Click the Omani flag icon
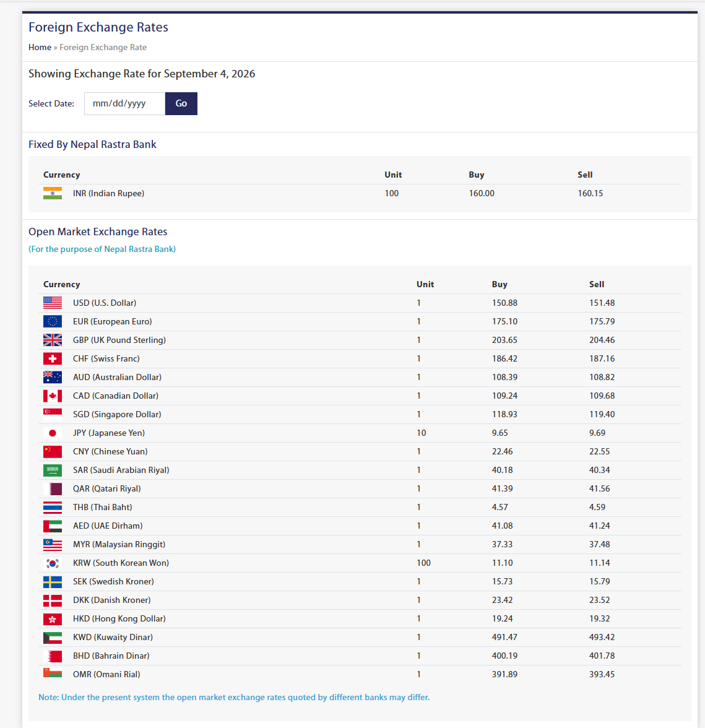 [53, 673]
